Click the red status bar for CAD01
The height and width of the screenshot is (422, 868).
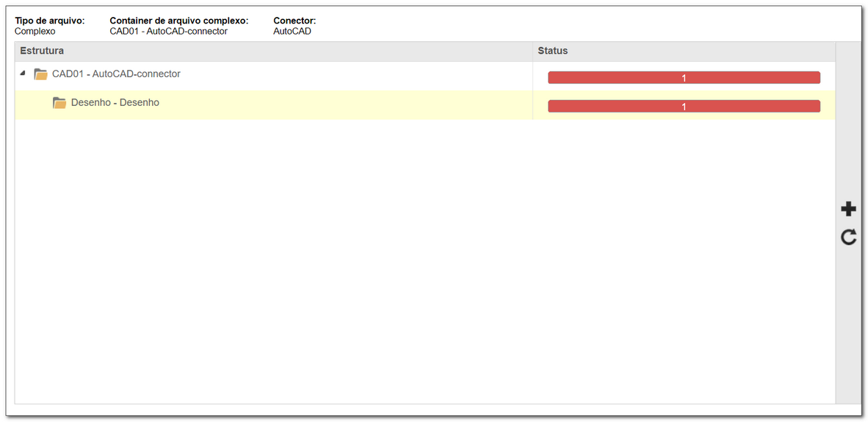coord(684,78)
